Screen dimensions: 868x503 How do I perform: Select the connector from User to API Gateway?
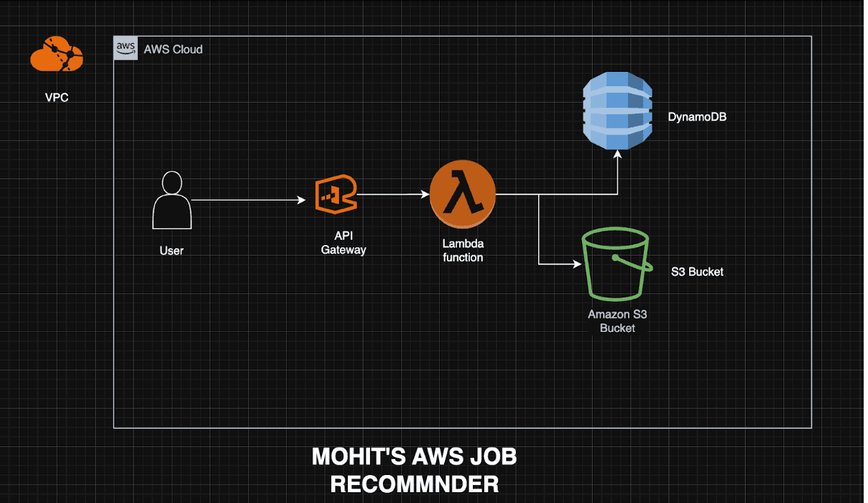tap(249, 200)
